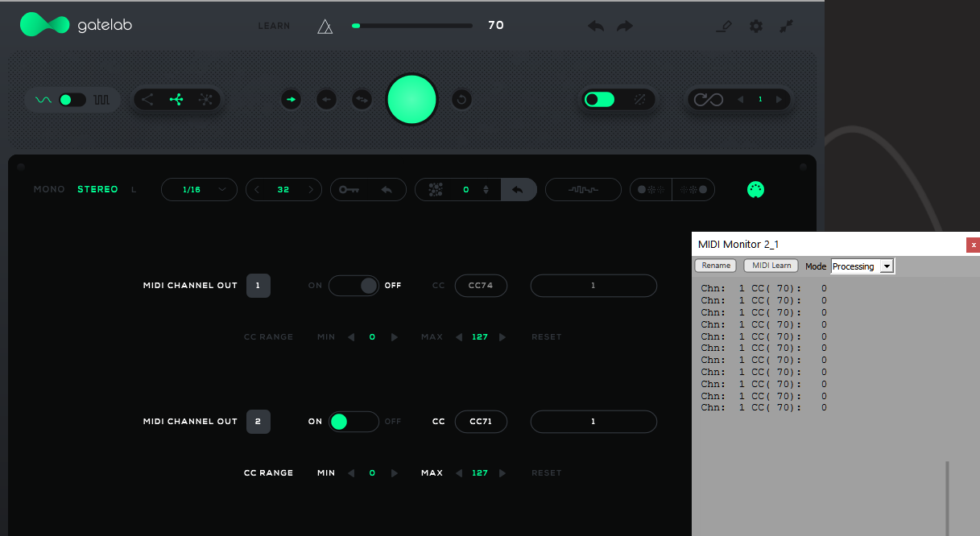Select the L channel label
Screen dimensions: 980x536
[134, 190]
